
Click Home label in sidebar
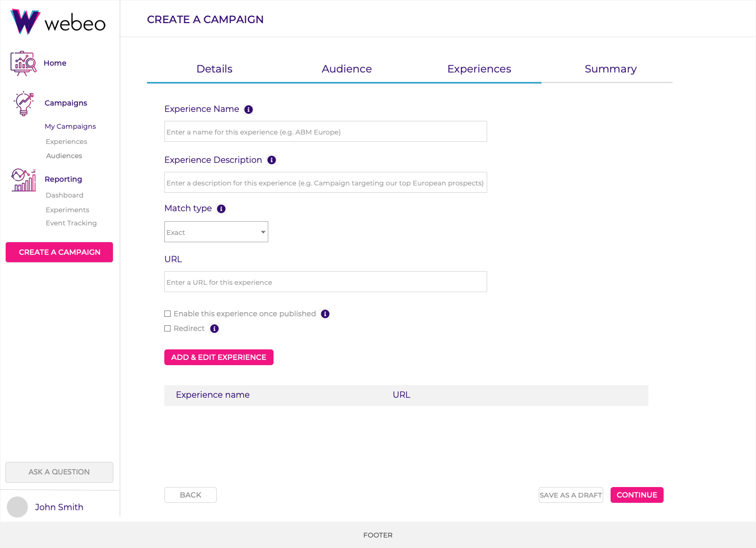click(x=55, y=63)
